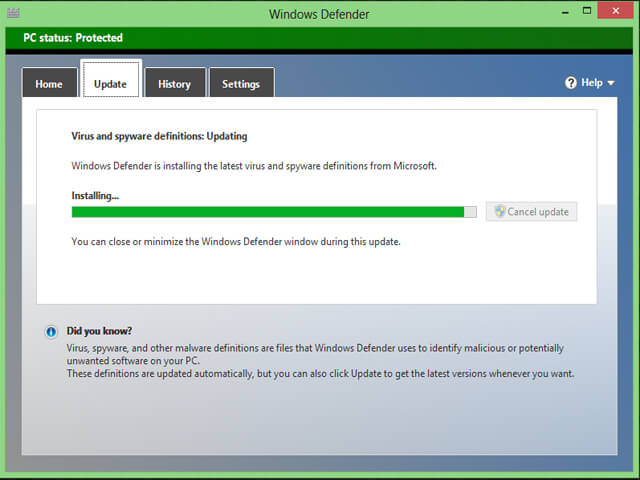Click the 'Did you know?' heading
640x480 pixels.
click(99, 331)
